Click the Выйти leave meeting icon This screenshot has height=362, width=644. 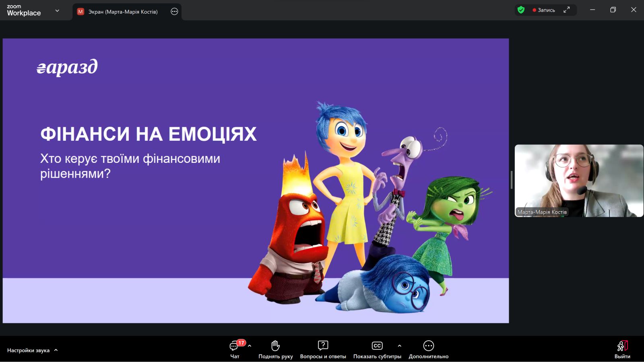622,346
